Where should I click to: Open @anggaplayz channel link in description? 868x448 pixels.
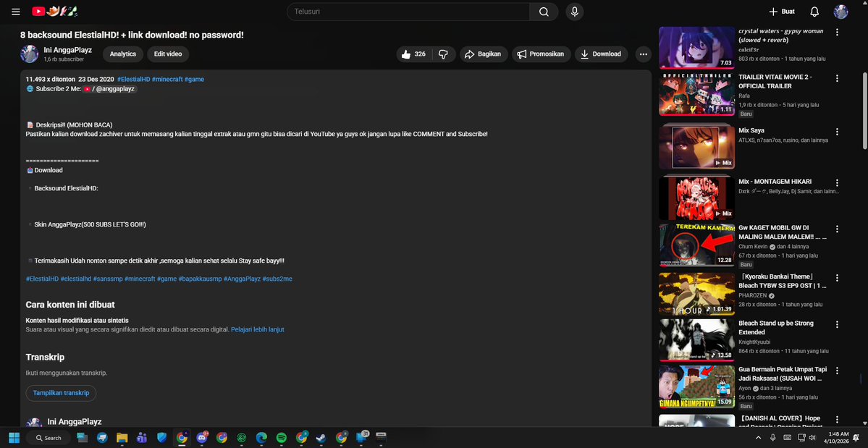[x=109, y=89]
